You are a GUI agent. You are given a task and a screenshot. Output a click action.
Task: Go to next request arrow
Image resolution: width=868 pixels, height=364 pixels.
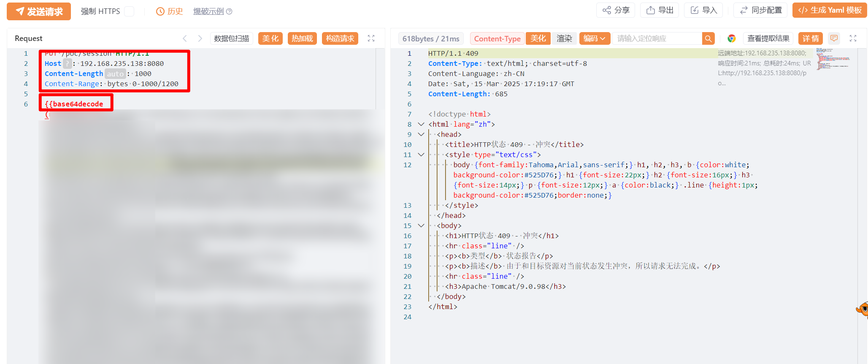(200, 38)
